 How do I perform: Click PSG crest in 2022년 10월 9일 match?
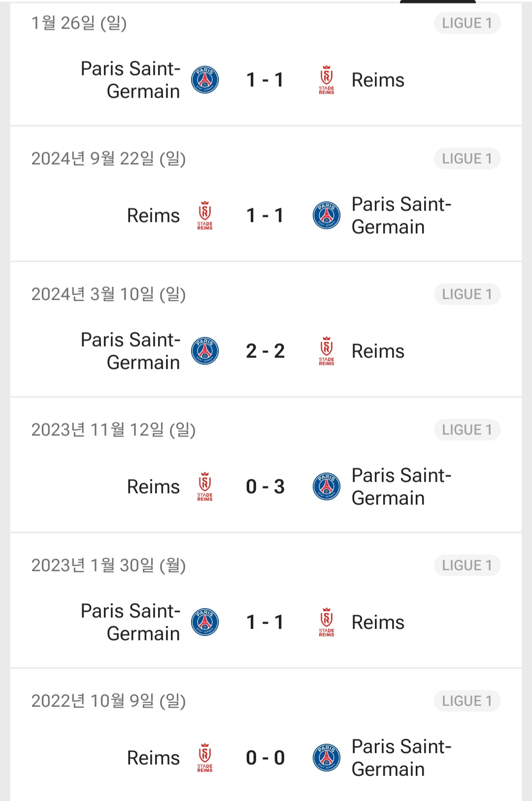327,758
